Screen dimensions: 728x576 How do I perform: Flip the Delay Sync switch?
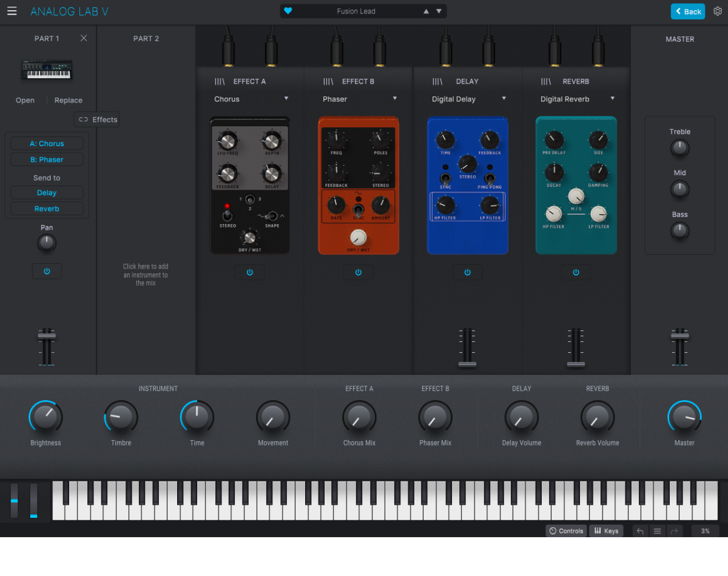coord(445,178)
